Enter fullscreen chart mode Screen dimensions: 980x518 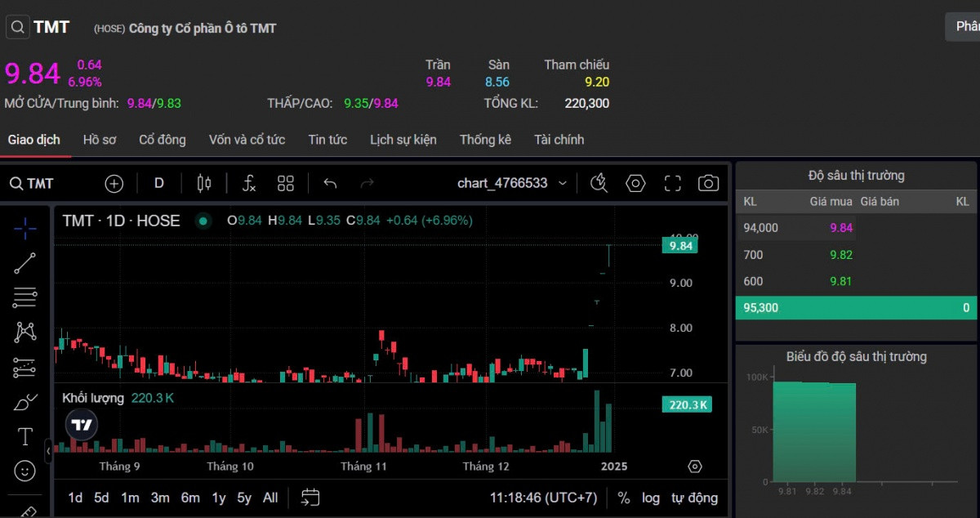pos(672,183)
